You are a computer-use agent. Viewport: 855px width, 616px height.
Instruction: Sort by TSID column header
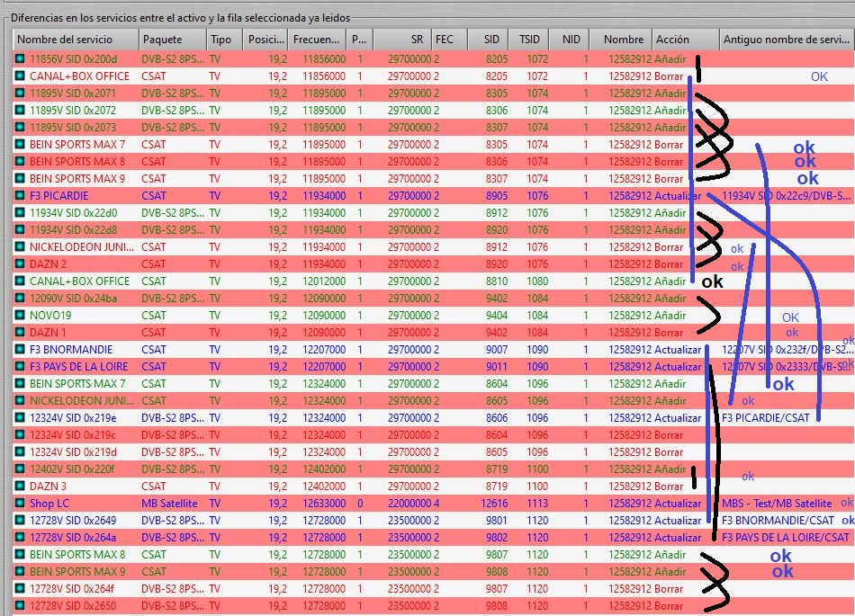530,40
